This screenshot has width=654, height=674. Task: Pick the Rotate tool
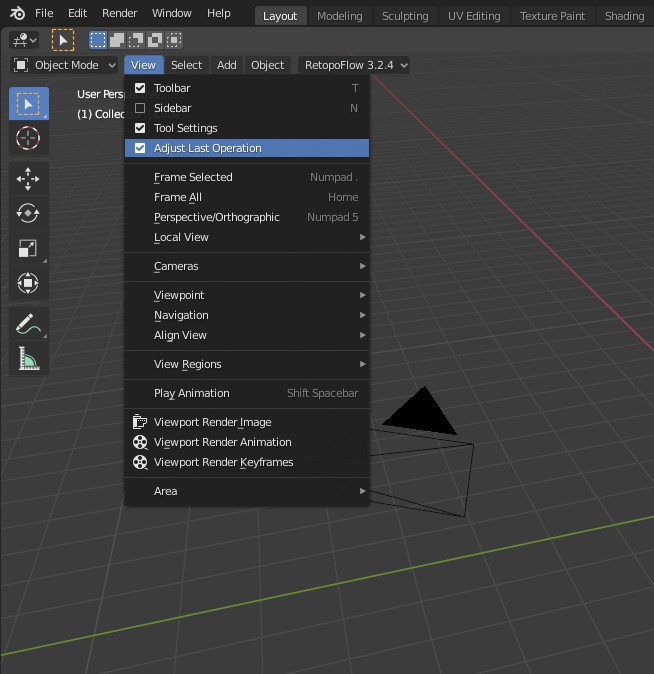click(28, 214)
